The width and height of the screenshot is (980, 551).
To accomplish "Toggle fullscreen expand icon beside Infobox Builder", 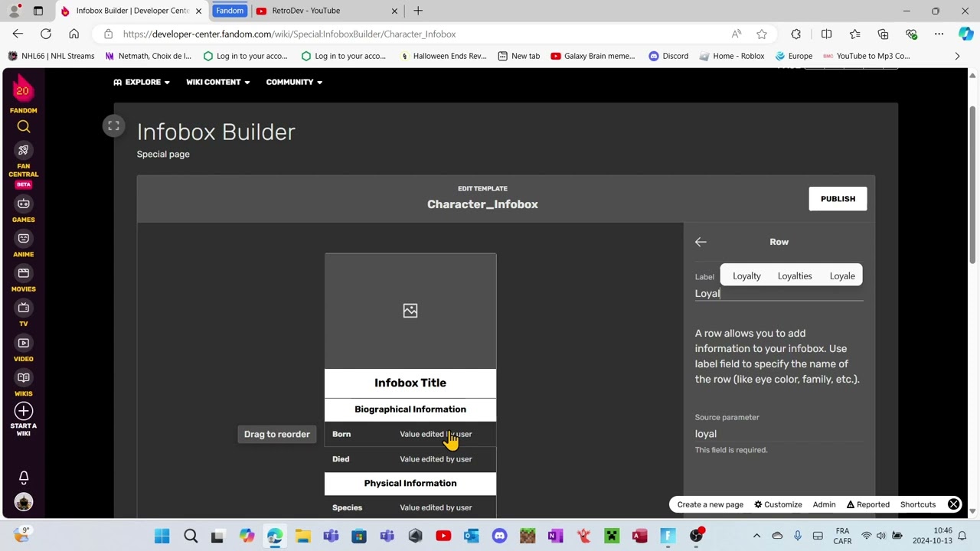I will pos(113,126).
